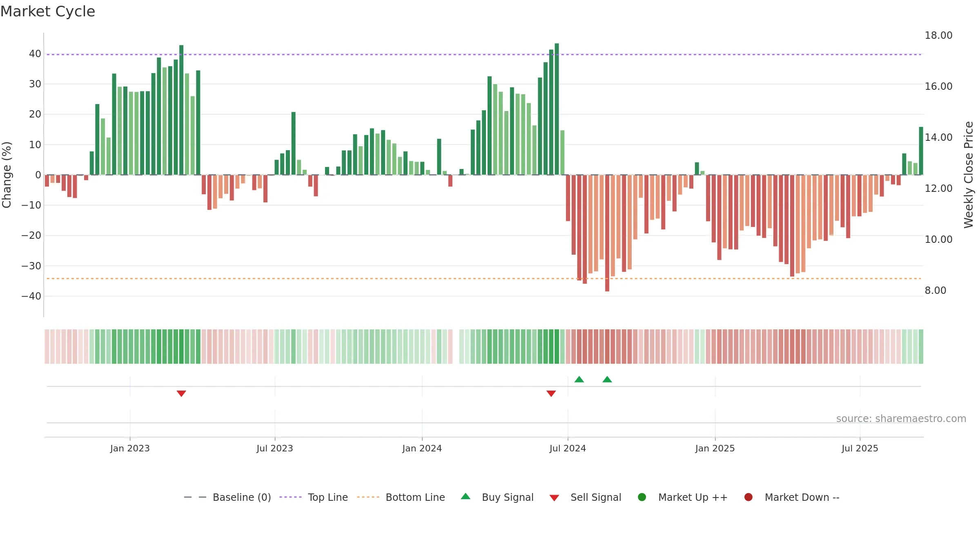Screen dimensions: 980x551
Task: Click the gray dashed Baseline legend swatch
Action: pos(195,497)
